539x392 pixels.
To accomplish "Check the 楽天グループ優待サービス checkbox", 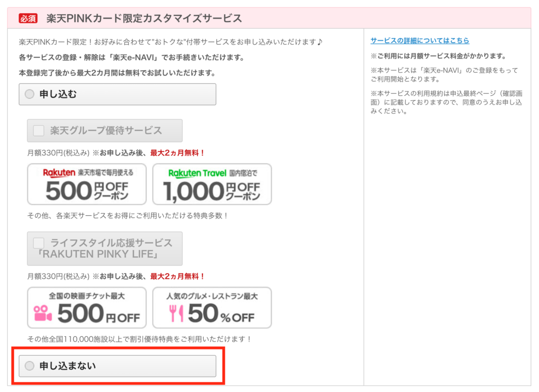I will point(38,130).
